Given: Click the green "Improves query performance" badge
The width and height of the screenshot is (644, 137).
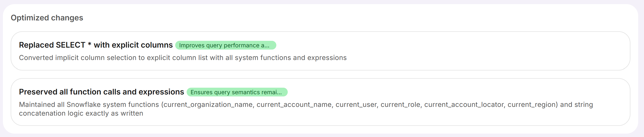Looking at the screenshot, I should click(225, 45).
